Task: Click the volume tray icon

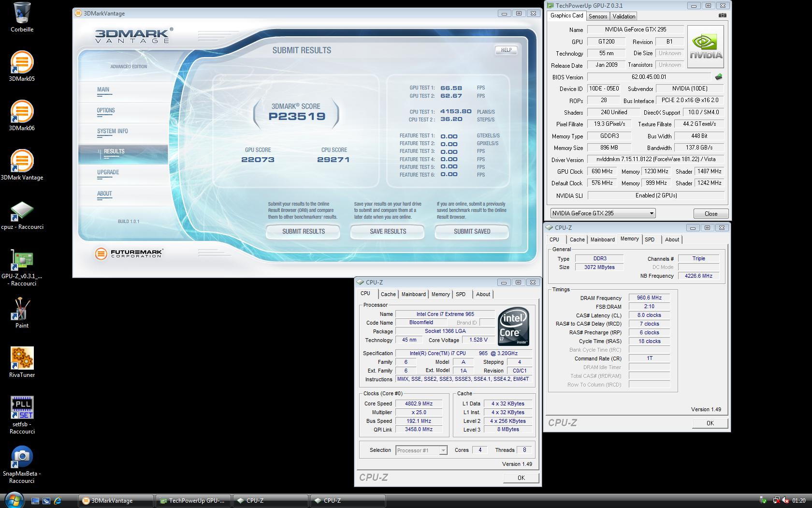Action: pyautogui.click(x=785, y=501)
